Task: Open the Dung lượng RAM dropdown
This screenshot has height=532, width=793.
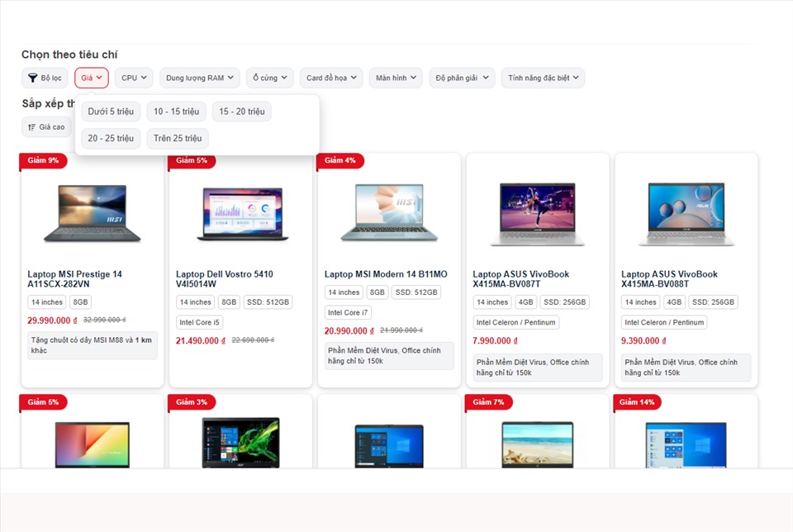Action: (200, 78)
